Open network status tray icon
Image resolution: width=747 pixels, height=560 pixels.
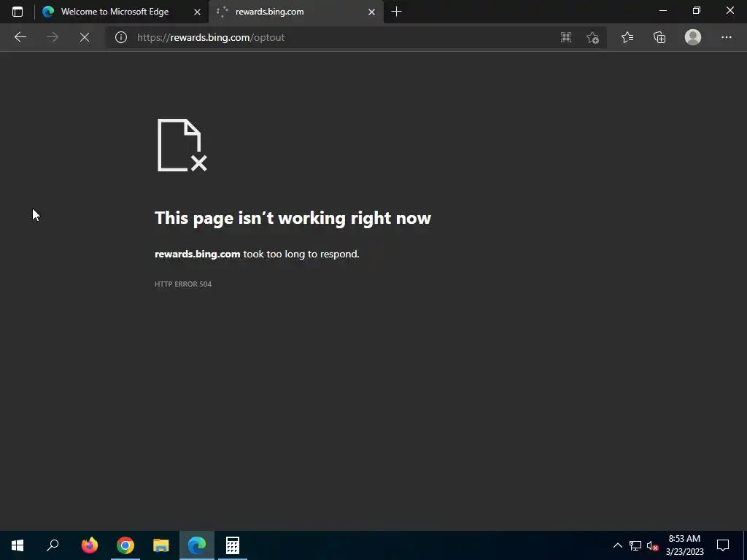(635, 545)
